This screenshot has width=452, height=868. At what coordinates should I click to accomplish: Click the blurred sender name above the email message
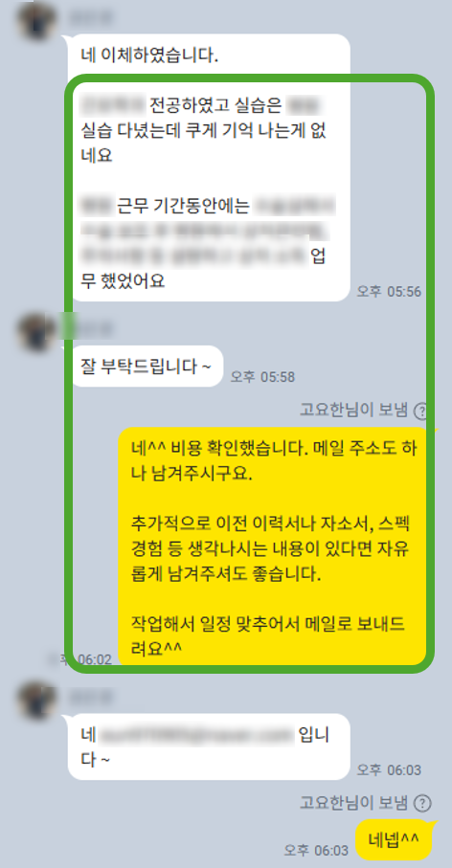90,699
